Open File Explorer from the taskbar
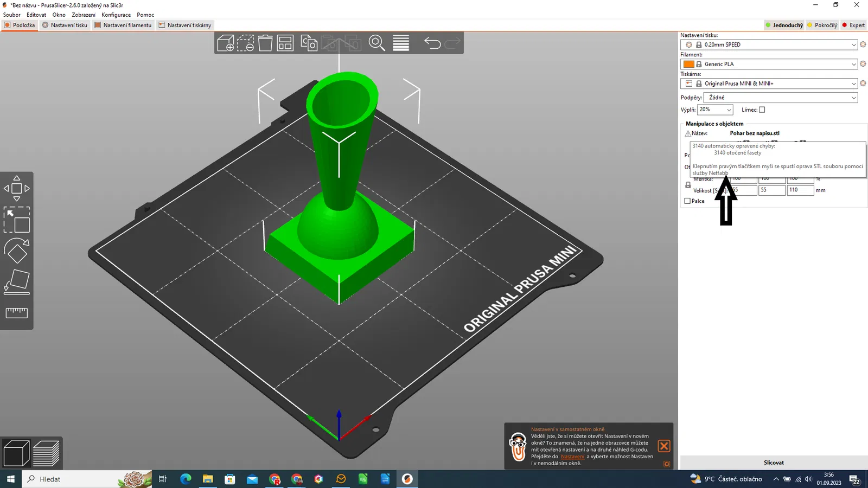This screenshot has height=488, width=868. (208, 479)
